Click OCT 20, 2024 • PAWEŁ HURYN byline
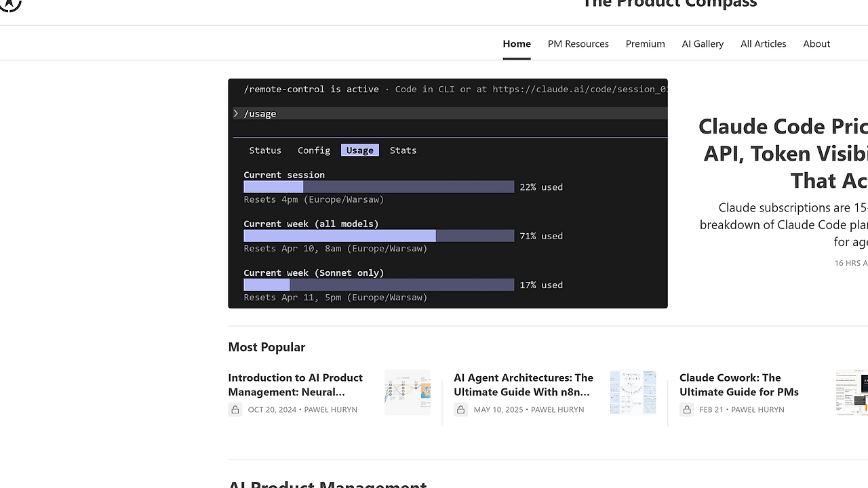The width and height of the screenshot is (868, 488). pos(302,409)
